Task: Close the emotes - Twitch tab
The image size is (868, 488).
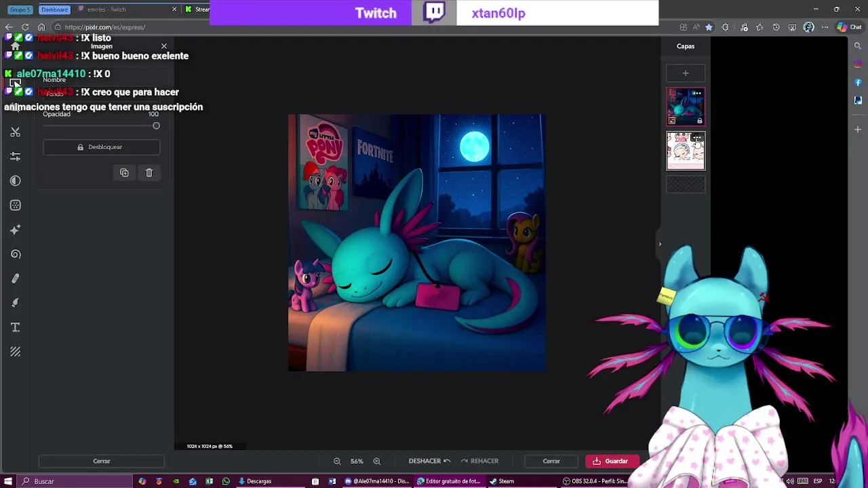Action: 174,9
